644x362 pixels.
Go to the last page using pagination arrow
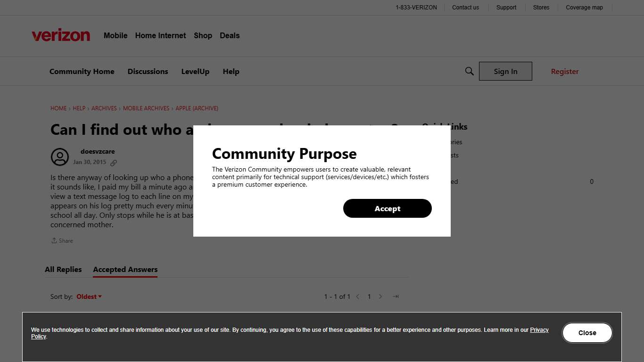point(395,296)
